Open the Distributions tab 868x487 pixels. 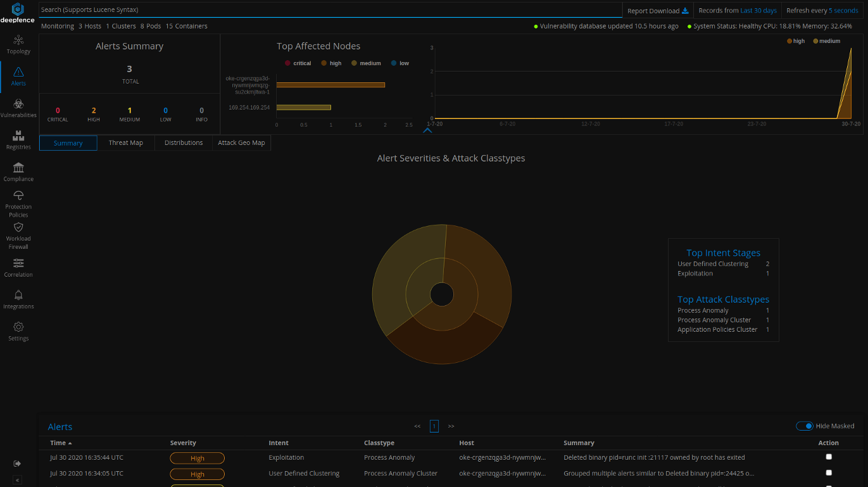(183, 142)
